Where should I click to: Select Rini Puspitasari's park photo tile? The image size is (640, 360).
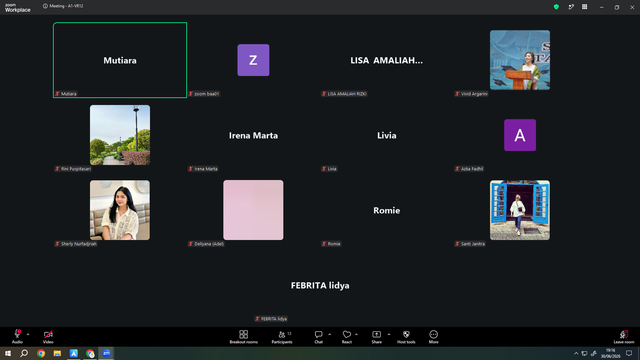pyautogui.click(x=120, y=135)
